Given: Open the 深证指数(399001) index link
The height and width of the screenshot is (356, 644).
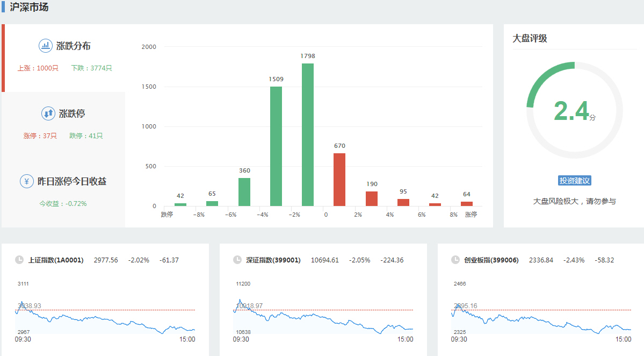Looking at the screenshot, I should point(274,260).
